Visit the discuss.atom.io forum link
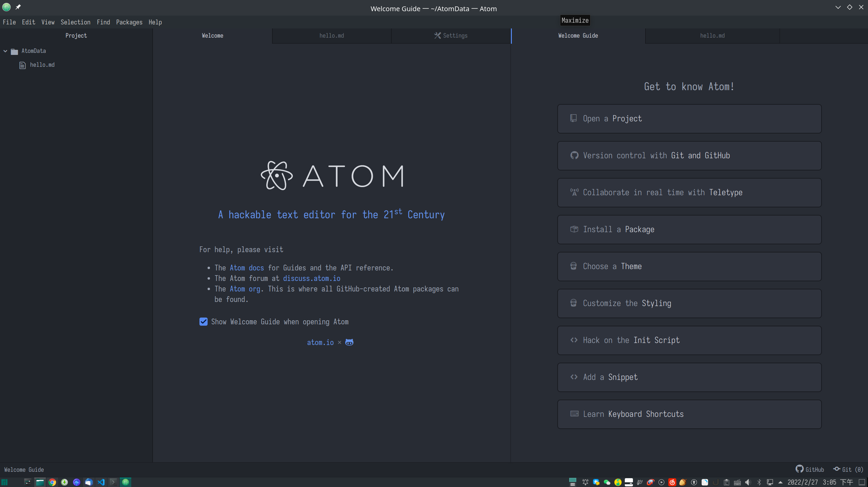 pos(311,278)
